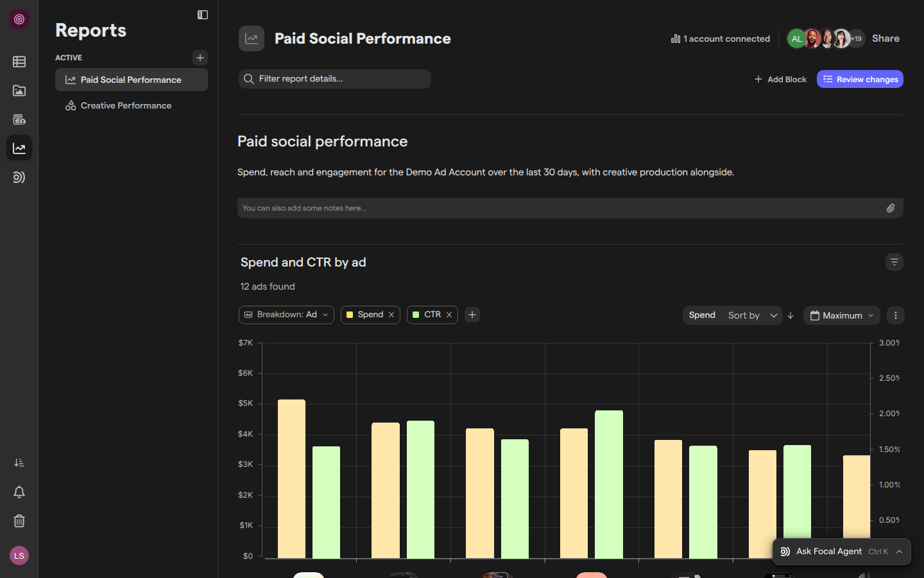Click the Spend and CTR by ad title

click(303, 262)
